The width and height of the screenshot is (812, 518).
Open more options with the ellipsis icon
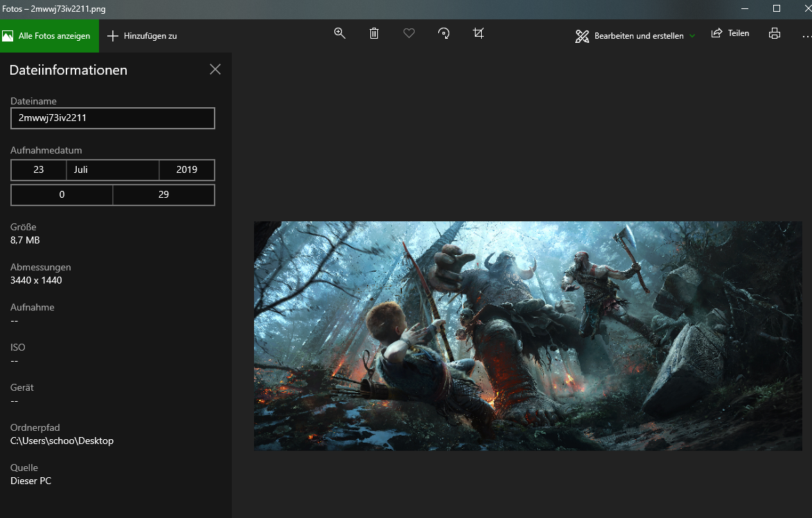point(806,33)
